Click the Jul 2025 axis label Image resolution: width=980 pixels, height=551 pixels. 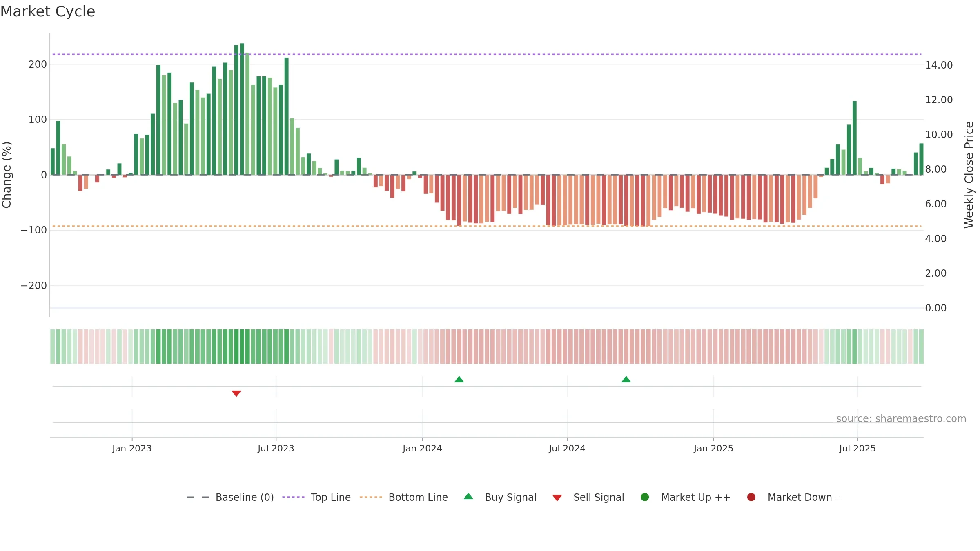pyautogui.click(x=857, y=449)
